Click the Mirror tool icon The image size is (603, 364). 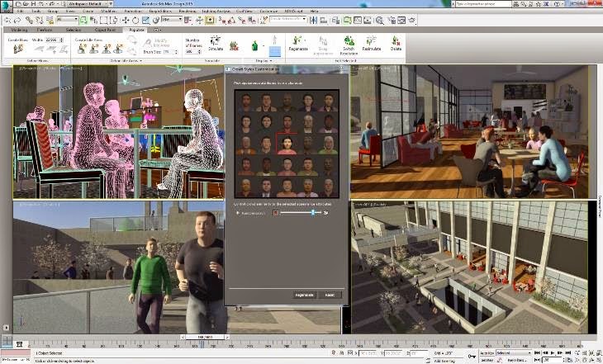[x=313, y=21]
